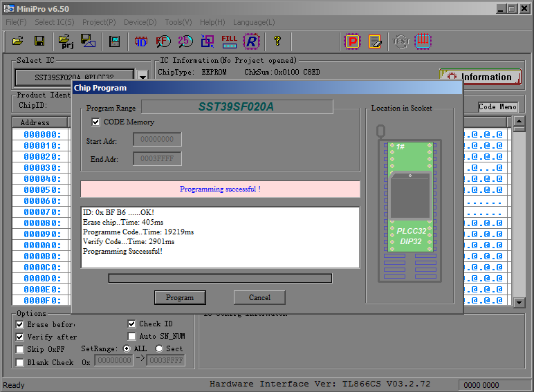Click the Program button in dialog

pyautogui.click(x=180, y=297)
